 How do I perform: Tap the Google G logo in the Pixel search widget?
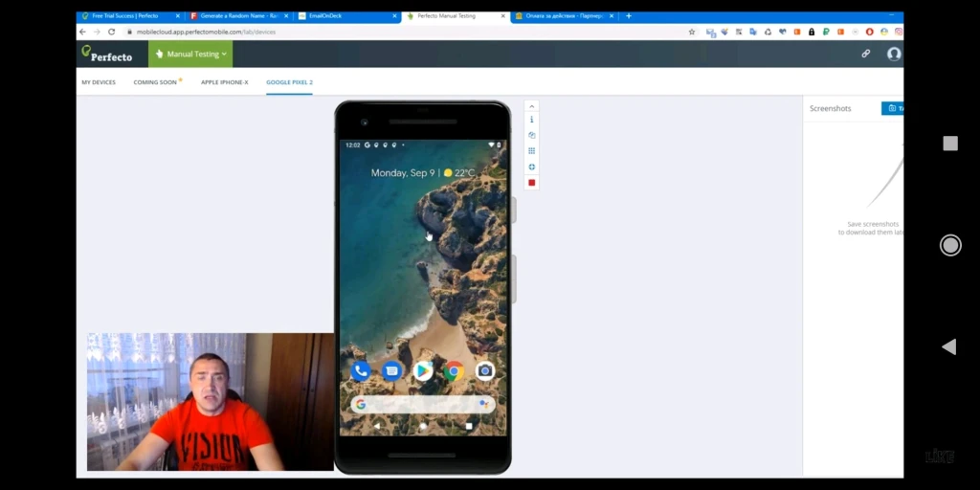tap(361, 405)
